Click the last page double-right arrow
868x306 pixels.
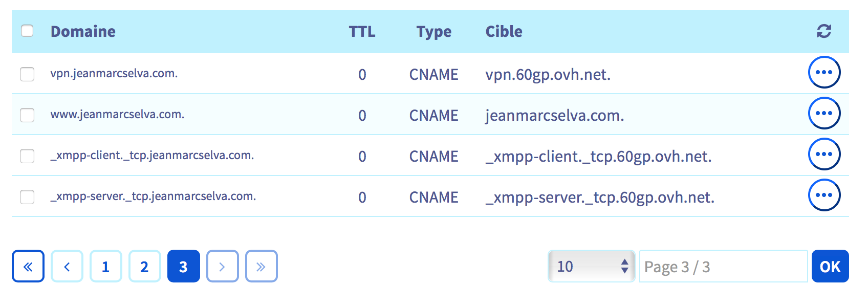(x=261, y=266)
